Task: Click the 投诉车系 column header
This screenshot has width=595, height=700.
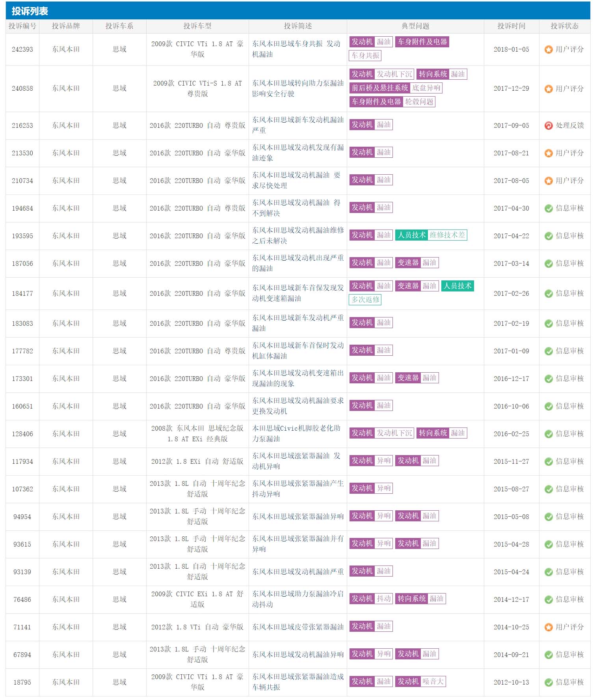Action: (119, 26)
